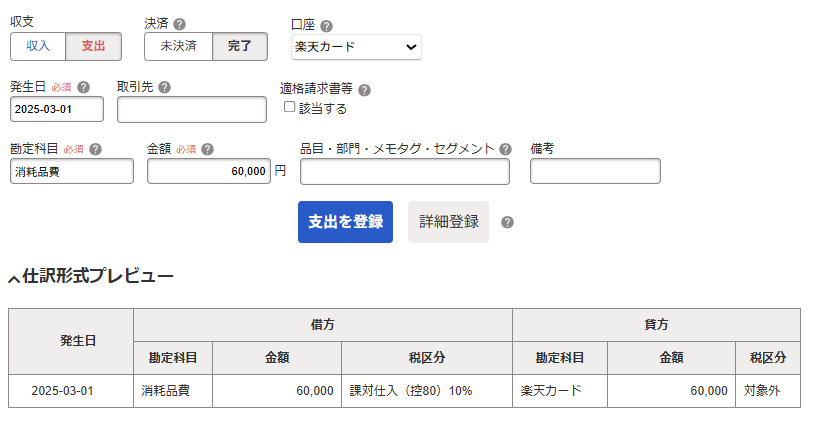Click 対象外 tax cell
813x439 pixels.
pos(768,391)
